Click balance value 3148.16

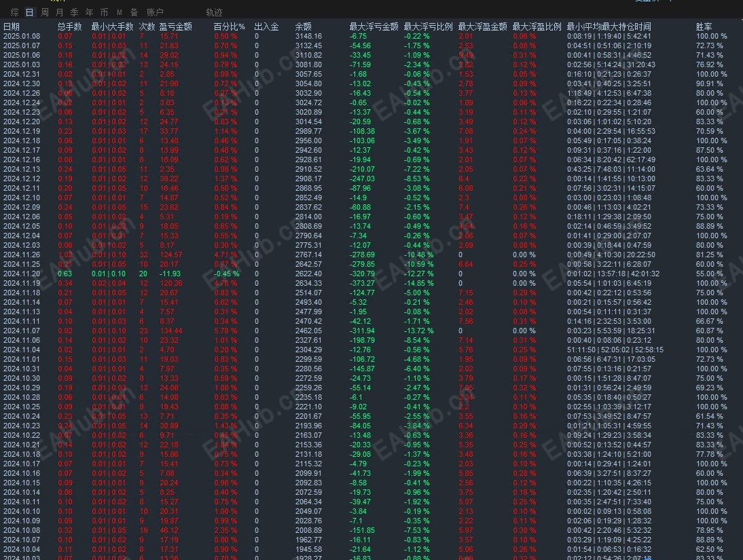308,36
